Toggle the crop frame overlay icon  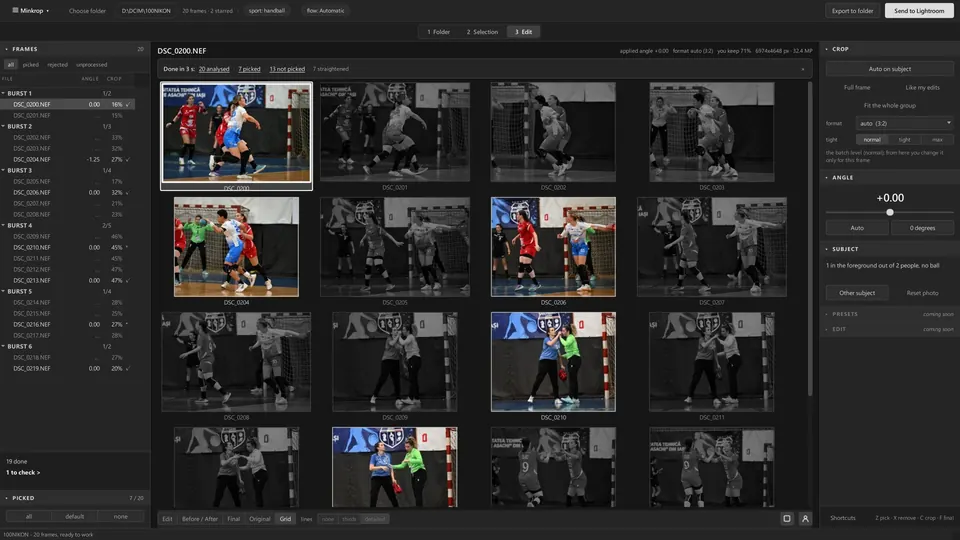(x=787, y=519)
